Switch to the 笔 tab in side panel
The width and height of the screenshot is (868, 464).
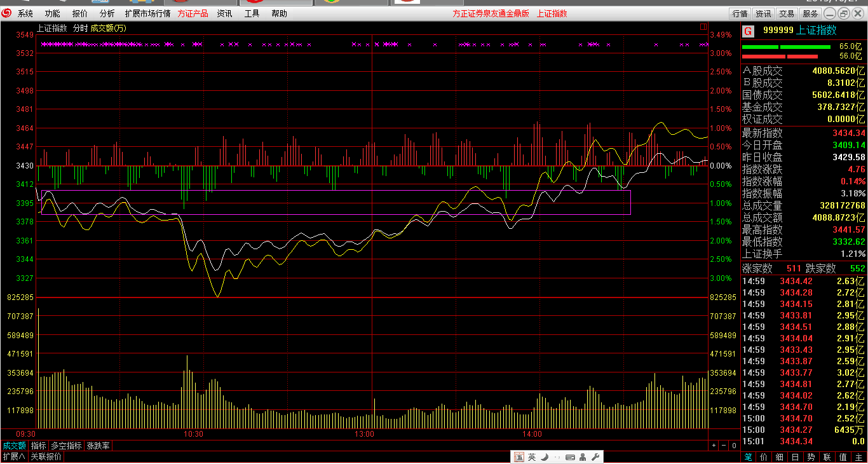[x=749, y=457]
